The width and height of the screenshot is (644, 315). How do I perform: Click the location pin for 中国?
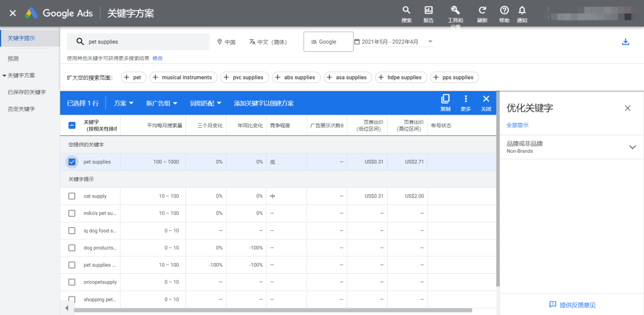click(219, 42)
